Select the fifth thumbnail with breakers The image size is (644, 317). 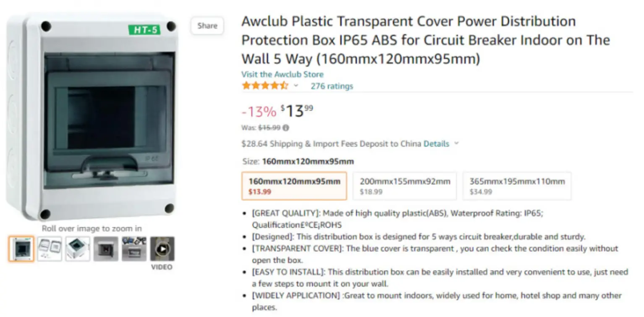tap(134, 249)
